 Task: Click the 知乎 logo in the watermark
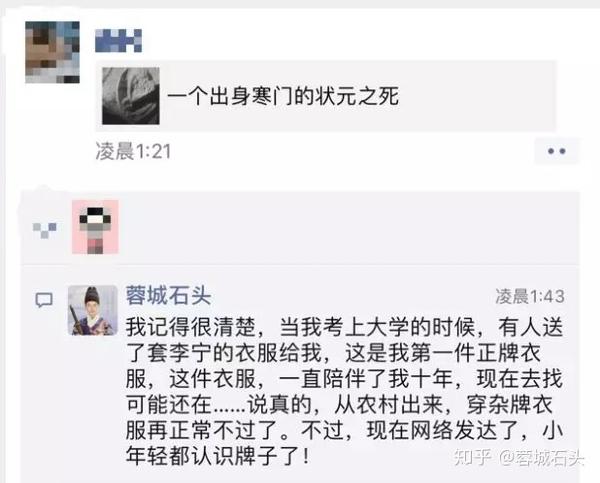click(x=473, y=457)
